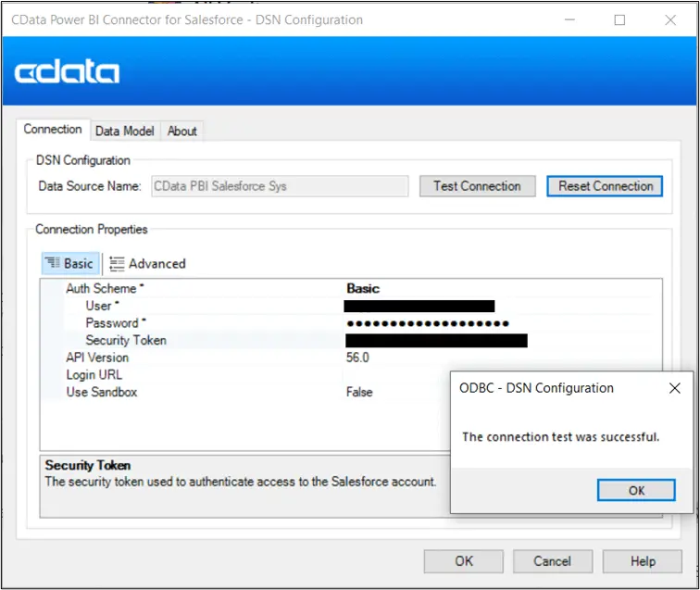Select the Auth Scheme value Basic

363,289
